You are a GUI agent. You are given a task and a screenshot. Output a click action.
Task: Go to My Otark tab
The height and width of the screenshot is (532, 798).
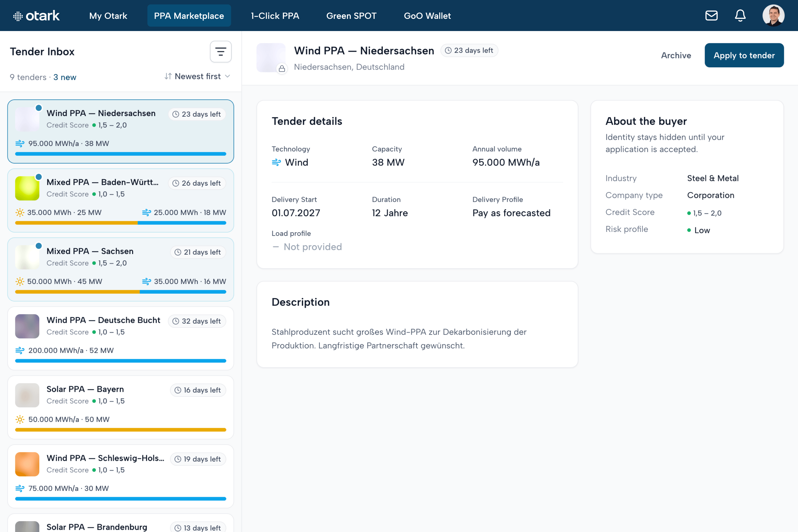pos(108,16)
